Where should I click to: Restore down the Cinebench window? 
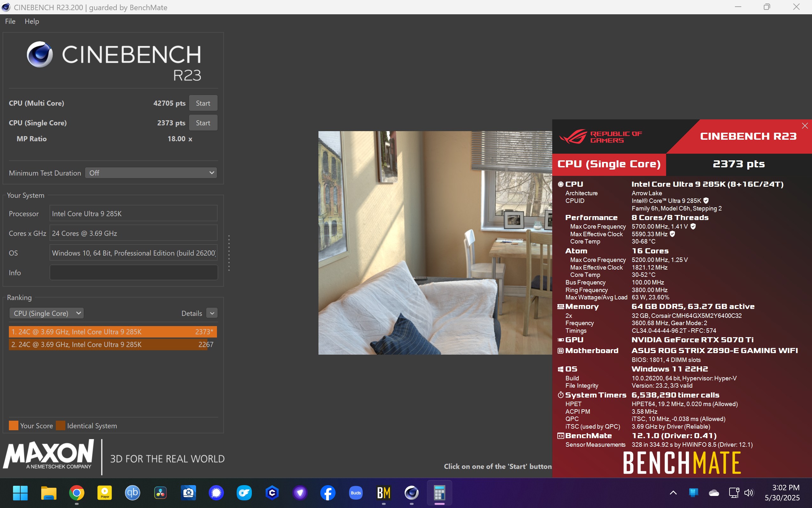[x=767, y=7]
